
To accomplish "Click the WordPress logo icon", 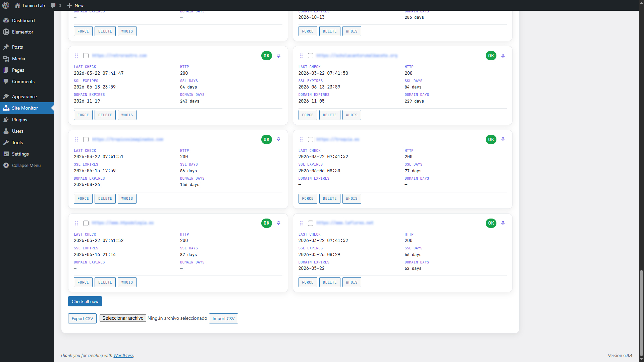I will click(x=6, y=5).
